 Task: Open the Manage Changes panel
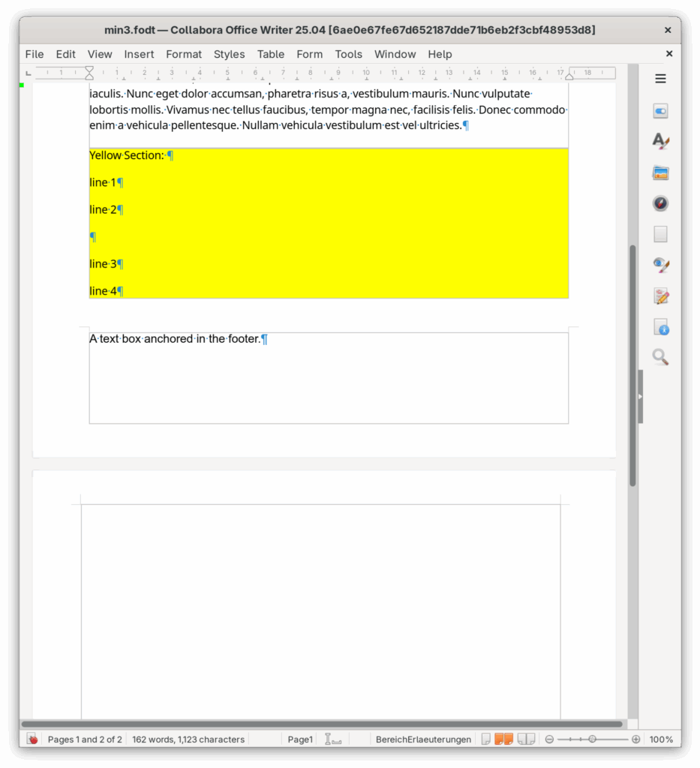pos(660,296)
